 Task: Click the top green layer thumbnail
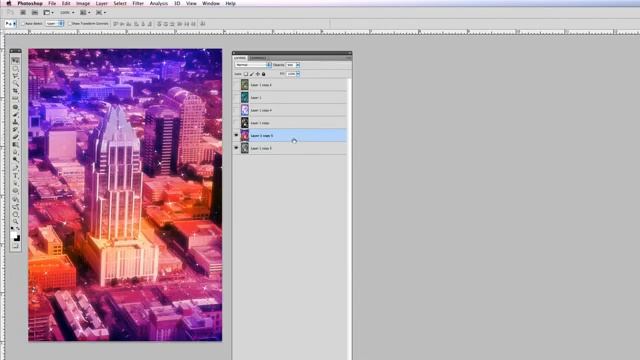point(244,84)
